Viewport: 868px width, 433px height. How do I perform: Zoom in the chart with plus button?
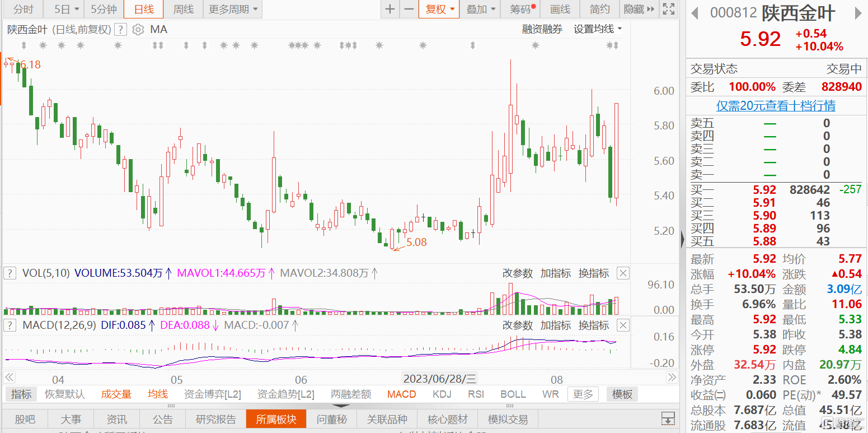pyautogui.click(x=390, y=9)
